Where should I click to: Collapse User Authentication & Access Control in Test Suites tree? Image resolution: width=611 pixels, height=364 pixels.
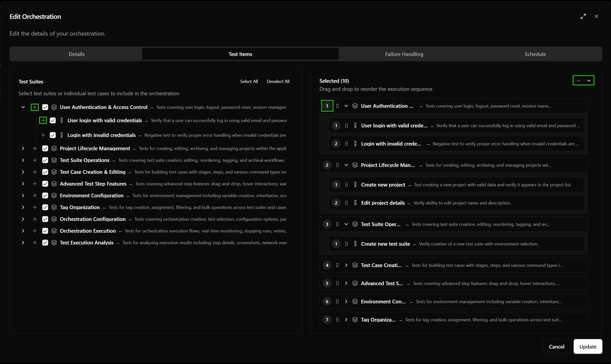pos(23,107)
